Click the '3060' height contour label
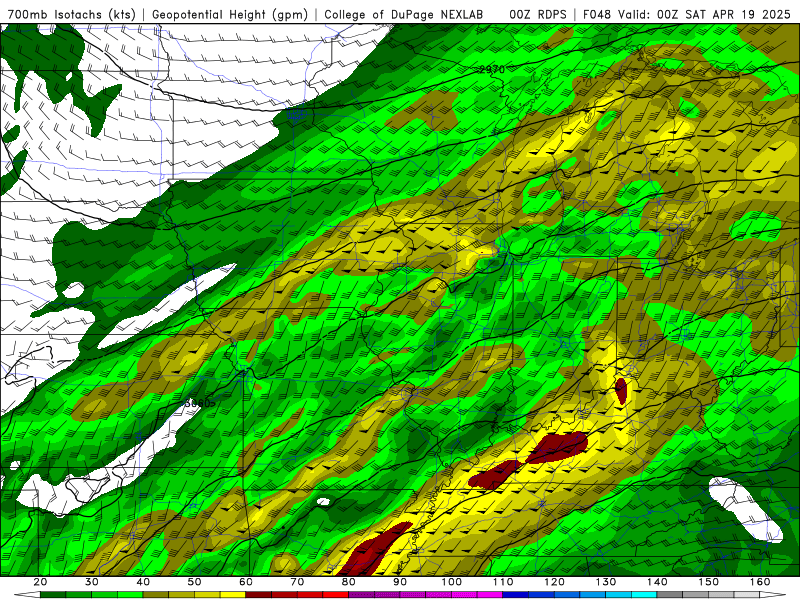 198,403
